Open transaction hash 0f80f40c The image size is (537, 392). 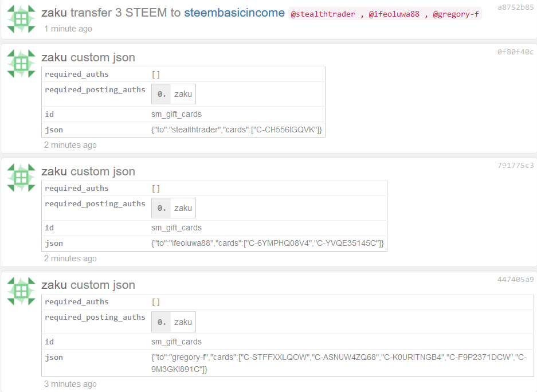515,52
